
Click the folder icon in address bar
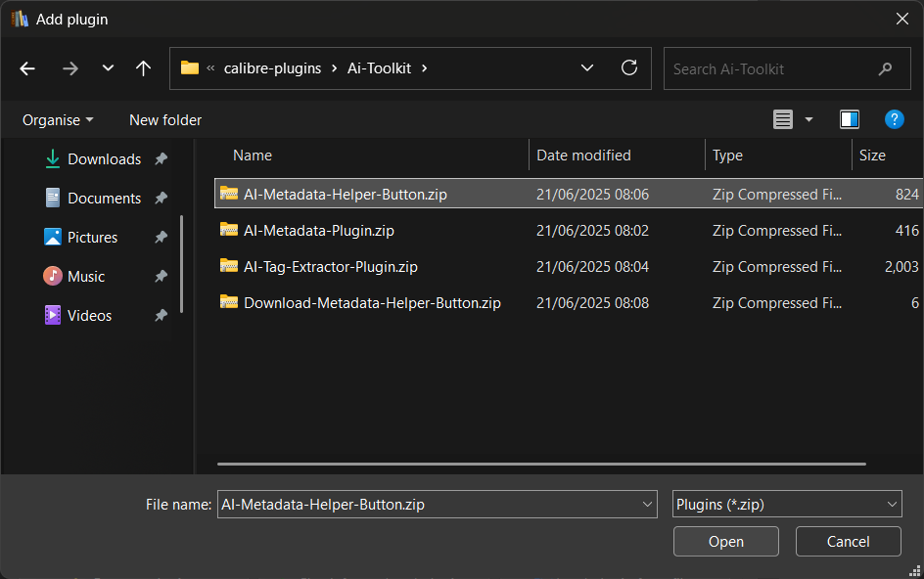click(190, 67)
